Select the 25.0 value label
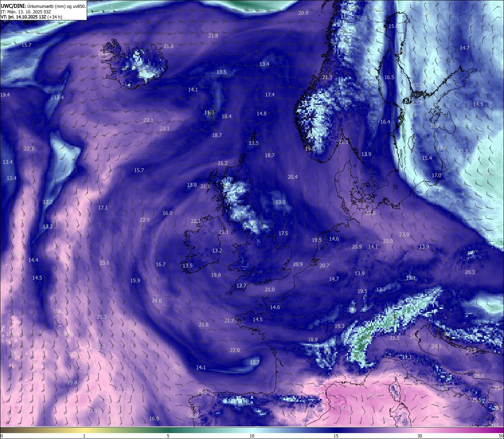The height and width of the screenshot is (439, 504). point(479,376)
